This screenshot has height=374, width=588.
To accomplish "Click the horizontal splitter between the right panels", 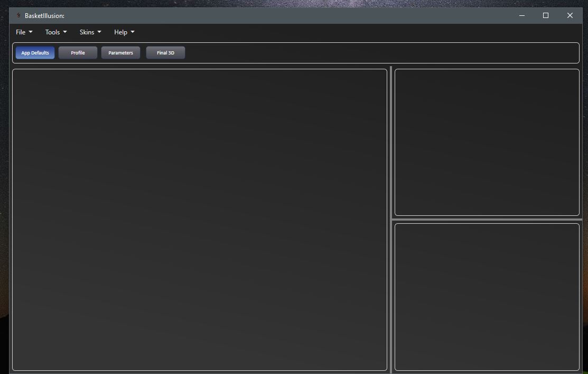I will pyautogui.click(x=487, y=219).
